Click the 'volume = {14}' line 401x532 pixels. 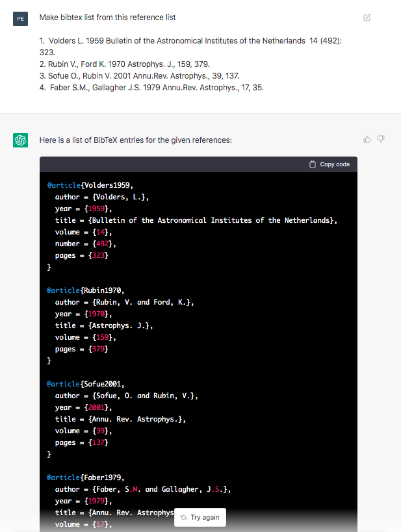pyautogui.click(x=84, y=232)
